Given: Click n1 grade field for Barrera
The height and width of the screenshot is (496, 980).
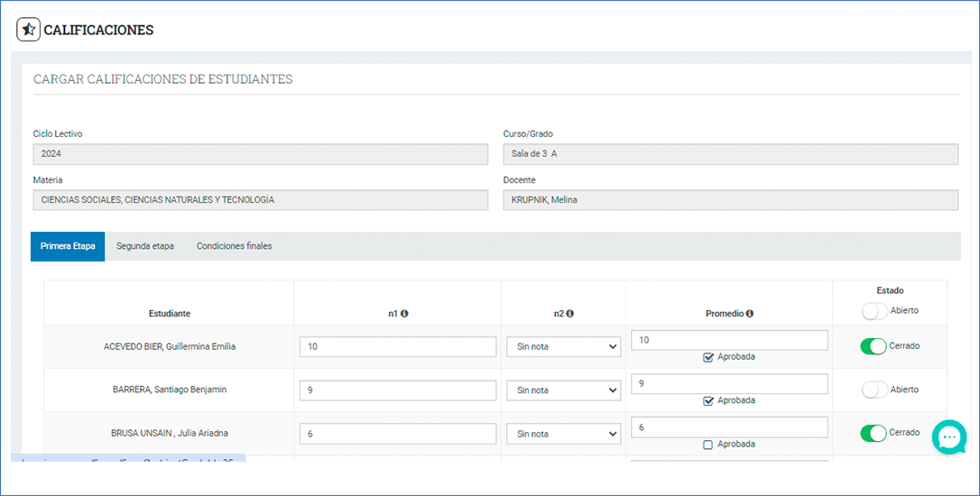Looking at the screenshot, I should click(x=397, y=390).
